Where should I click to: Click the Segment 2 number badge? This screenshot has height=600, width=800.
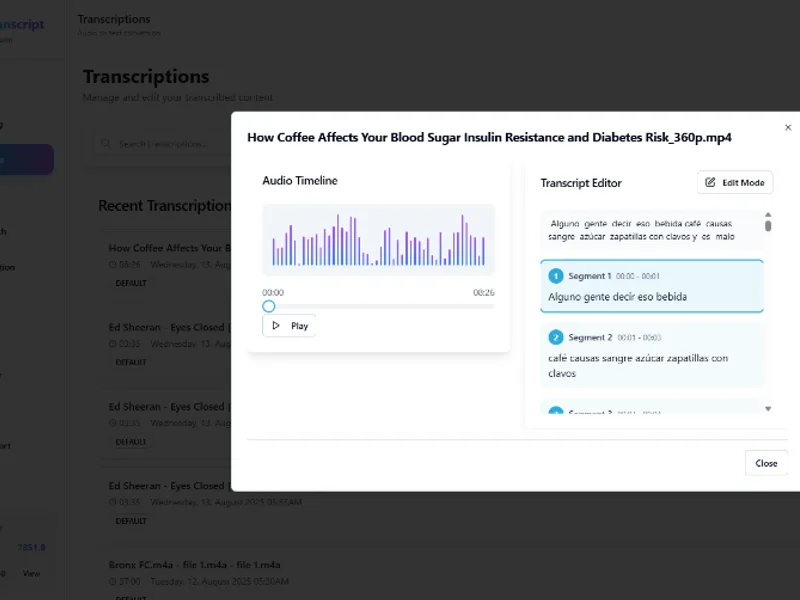(x=556, y=337)
